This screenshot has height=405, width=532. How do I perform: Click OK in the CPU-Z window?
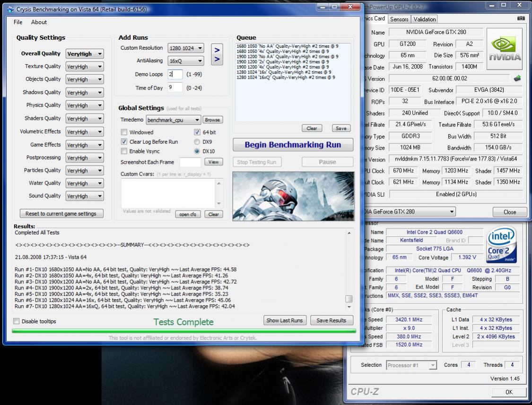[509, 392]
